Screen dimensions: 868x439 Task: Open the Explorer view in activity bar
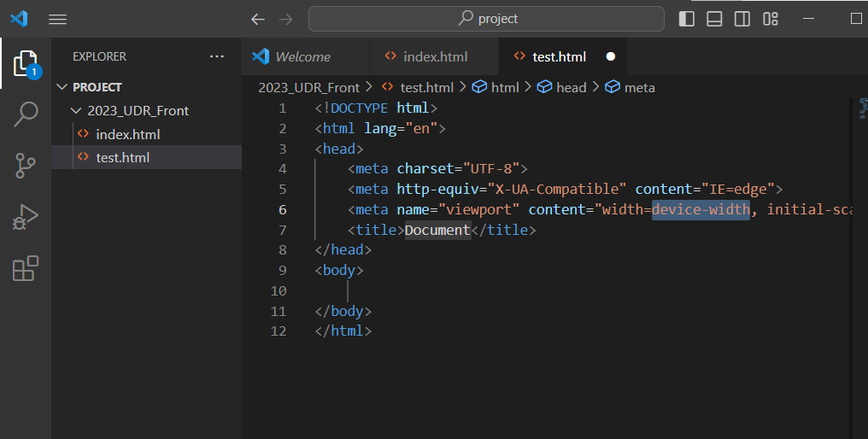tap(26, 63)
